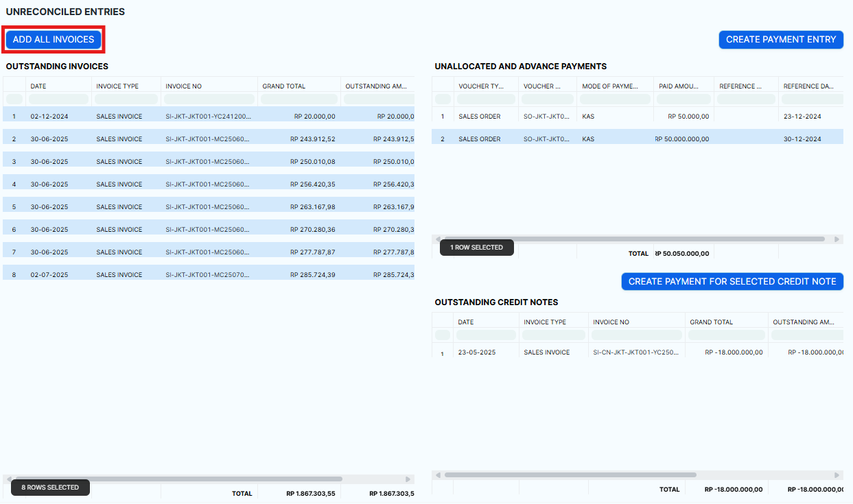Click the PAID AMOUNT filter field
Screen dimensions: 853x504
(x=683, y=99)
